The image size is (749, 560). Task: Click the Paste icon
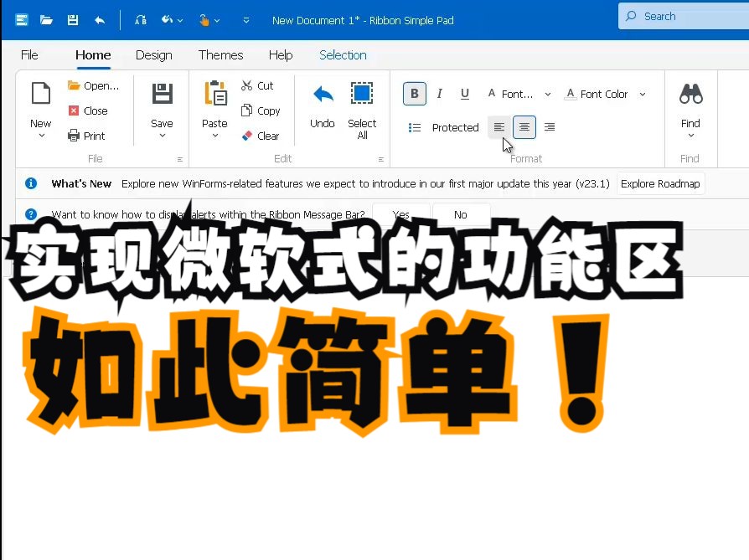click(214, 95)
